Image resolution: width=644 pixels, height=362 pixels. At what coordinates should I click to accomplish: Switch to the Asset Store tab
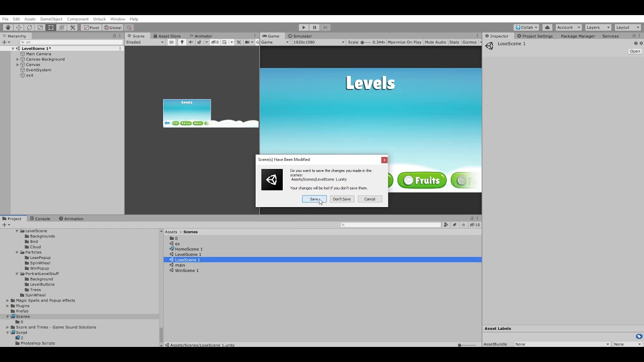tap(167, 36)
